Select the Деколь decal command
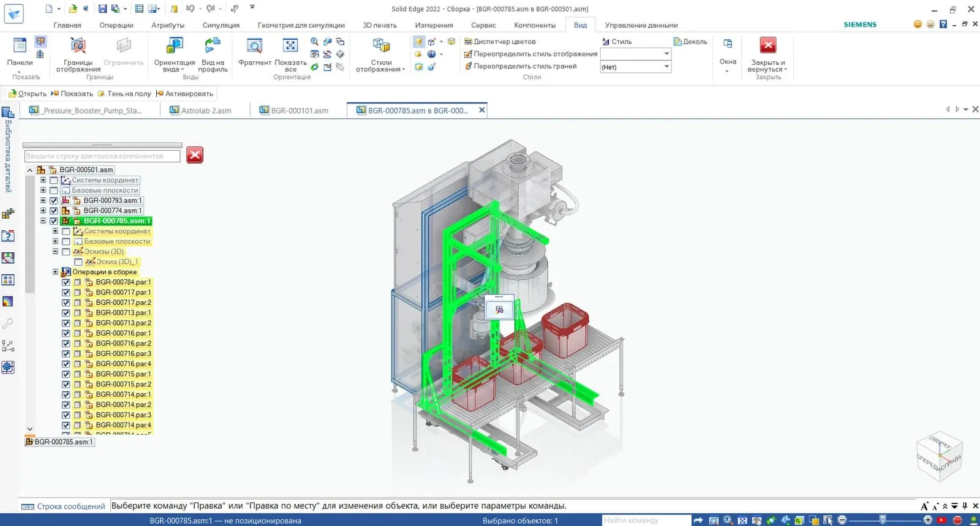 tap(690, 42)
